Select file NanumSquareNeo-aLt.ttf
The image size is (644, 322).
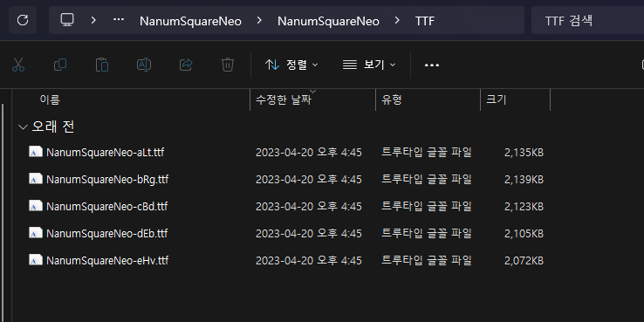point(105,153)
